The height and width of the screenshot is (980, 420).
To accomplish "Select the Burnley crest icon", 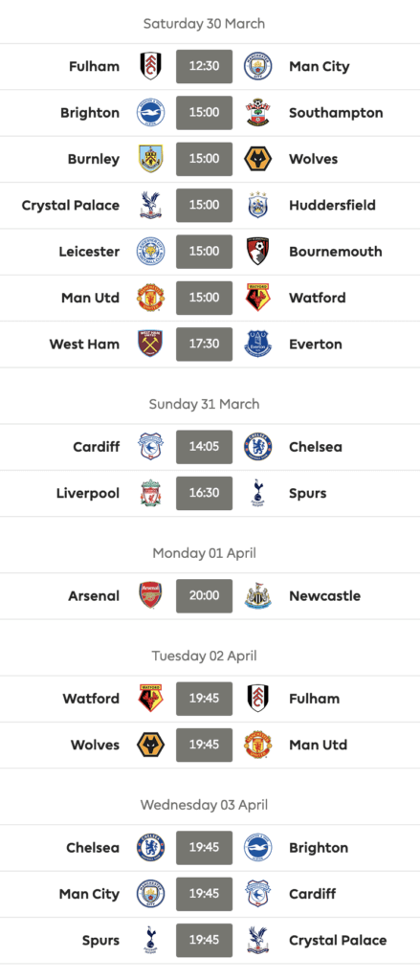I will pyautogui.click(x=150, y=159).
